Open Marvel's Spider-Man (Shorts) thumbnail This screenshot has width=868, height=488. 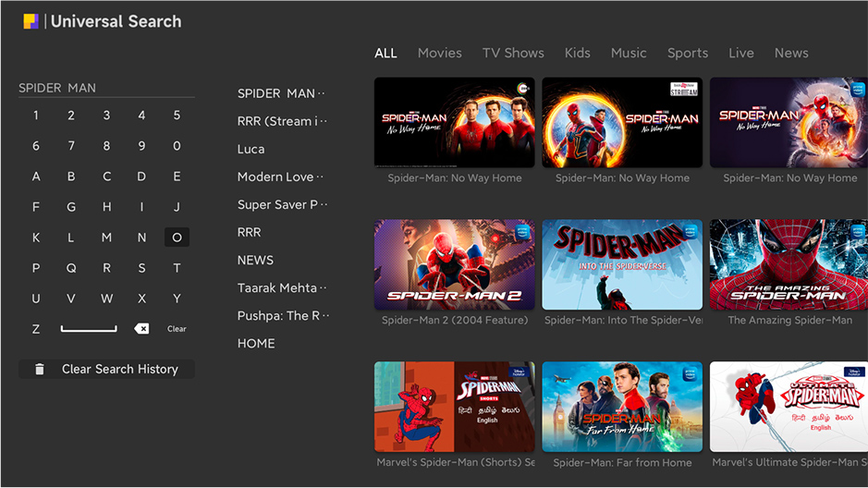455,408
